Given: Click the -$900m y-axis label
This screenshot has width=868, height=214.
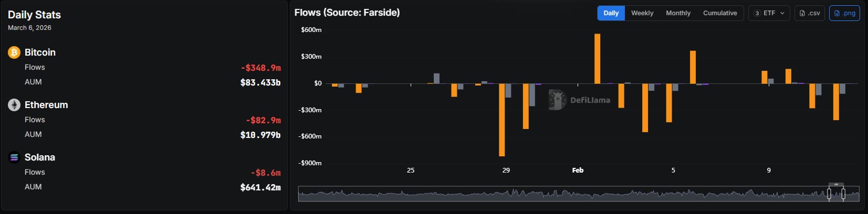Looking at the screenshot, I should [x=310, y=163].
